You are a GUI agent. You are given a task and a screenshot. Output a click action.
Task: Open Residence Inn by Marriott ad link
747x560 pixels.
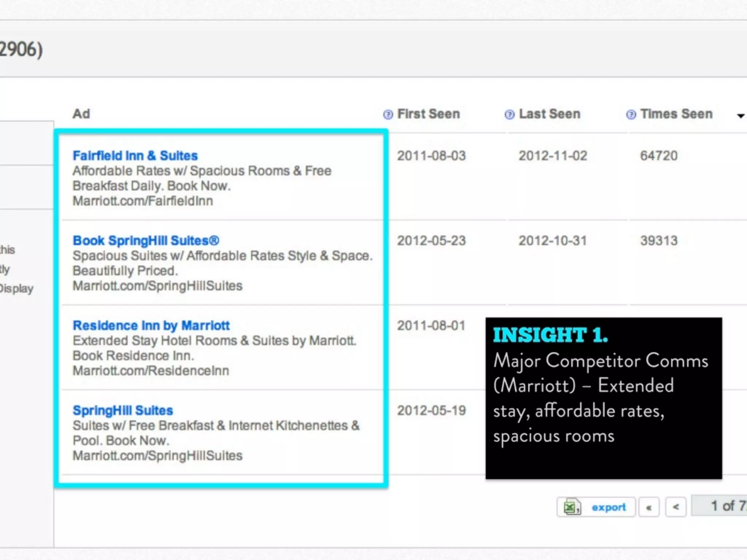coord(151,326)
